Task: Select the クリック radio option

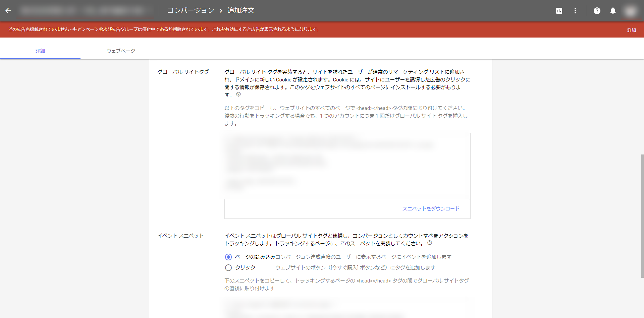Action: coord(228,268)
